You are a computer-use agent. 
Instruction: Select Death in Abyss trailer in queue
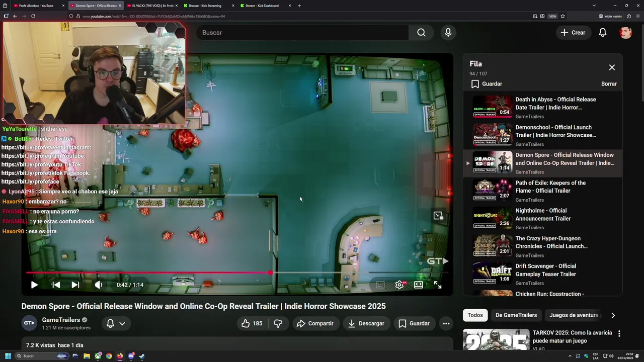click(x=542, y=107)
